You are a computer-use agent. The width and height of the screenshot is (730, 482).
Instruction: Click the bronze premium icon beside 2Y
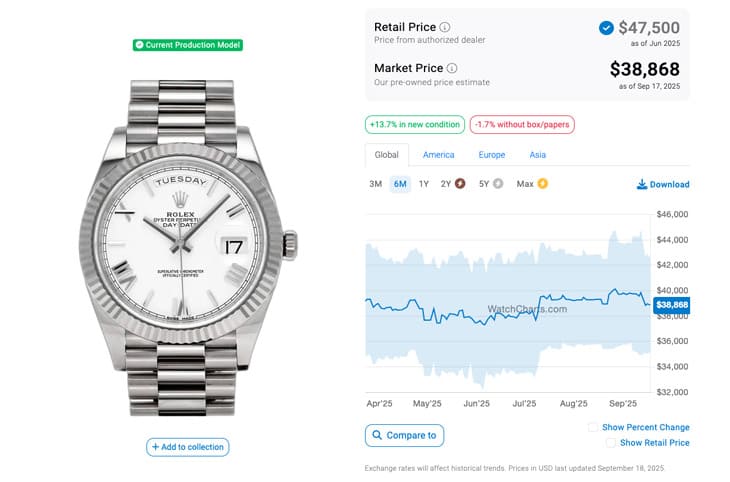(x=460, y=184)
